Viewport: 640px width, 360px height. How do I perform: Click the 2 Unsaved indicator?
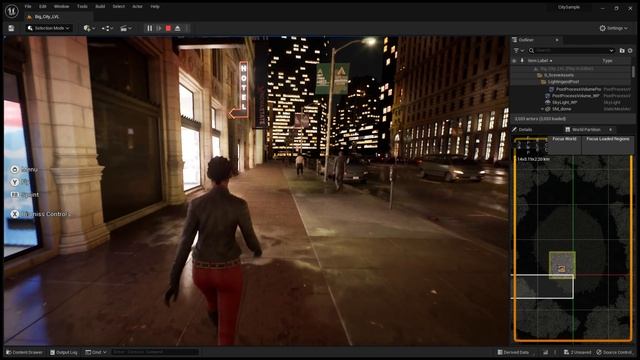577,352
